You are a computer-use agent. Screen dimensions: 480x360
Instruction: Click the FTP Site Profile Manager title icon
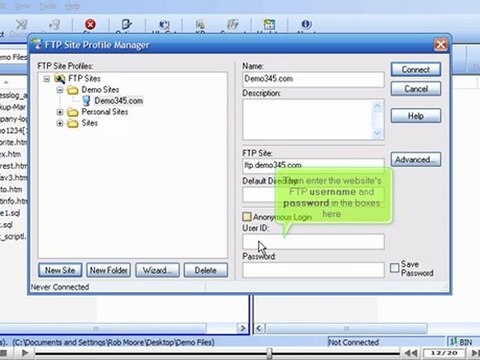[x=36, y=44]
